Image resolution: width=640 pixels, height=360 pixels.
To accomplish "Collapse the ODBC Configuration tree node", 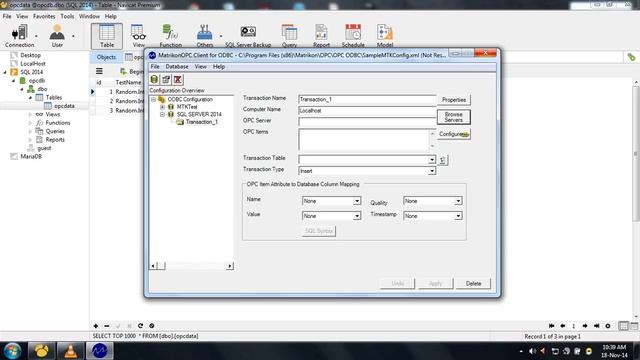I will (x=153, y=99).
